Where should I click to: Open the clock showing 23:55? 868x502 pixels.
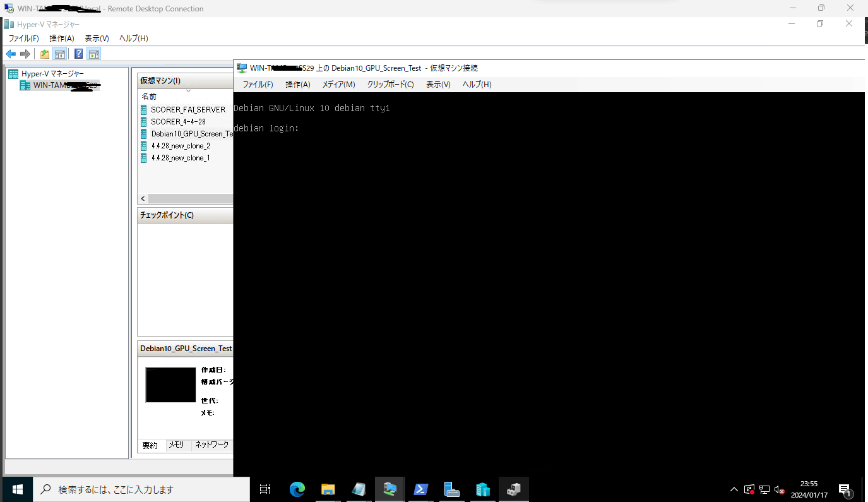[x=809, y=489]
